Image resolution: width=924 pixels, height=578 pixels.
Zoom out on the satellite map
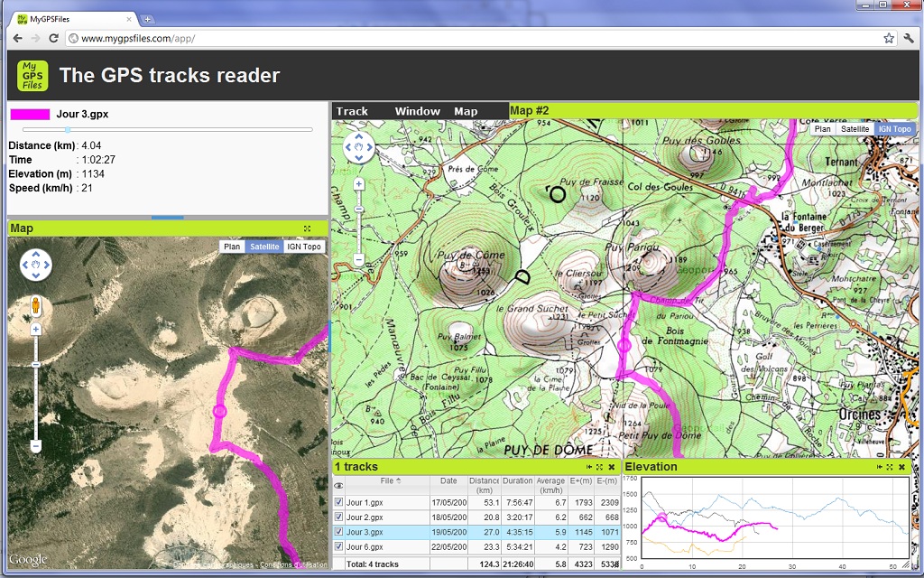(x=36, y=446)
